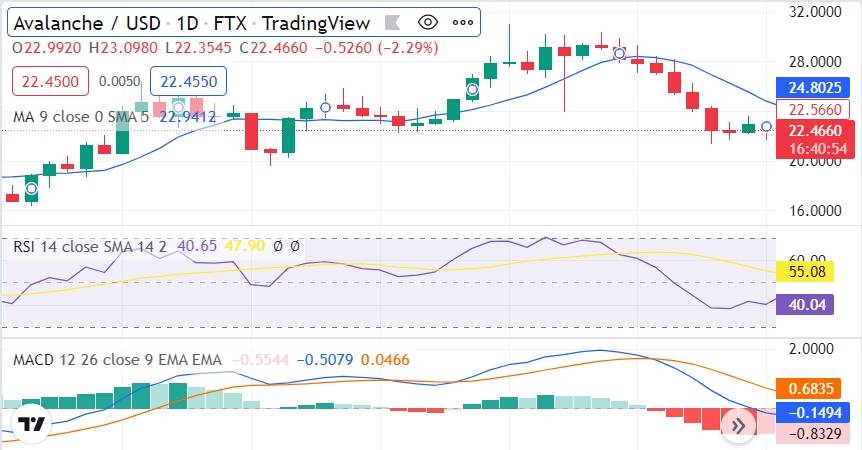Click the open price O22.9920 in header
The image size is (862, 450).
(x=47, y=48)
